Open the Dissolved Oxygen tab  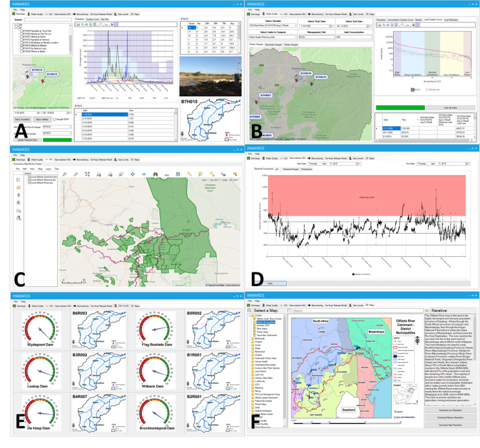pos(291,169)
